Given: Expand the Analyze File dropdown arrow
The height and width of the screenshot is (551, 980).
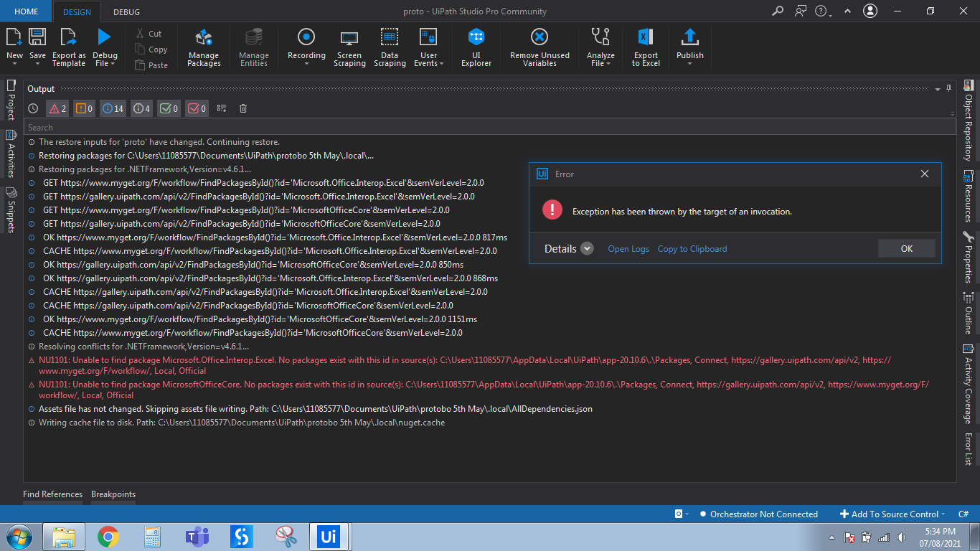Looking at the screenshot, I should [608, 64].
